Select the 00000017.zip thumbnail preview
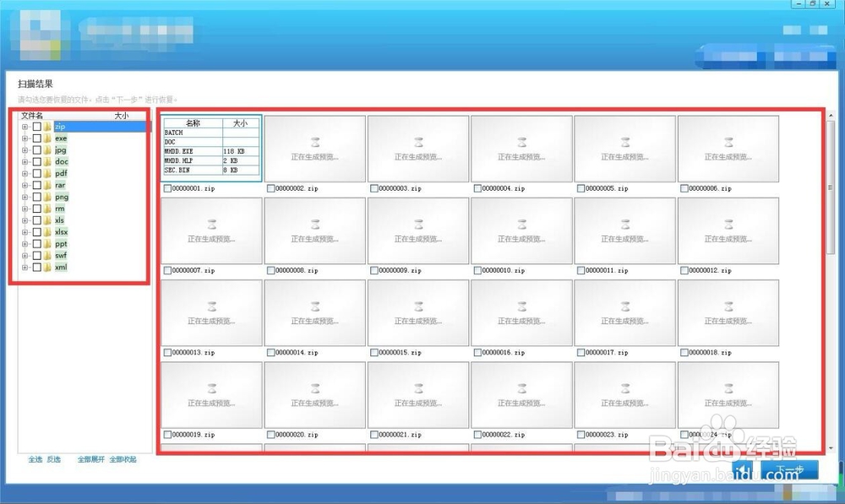The height and width of the screenshot is (504, 845). click(x=624, y=313)
